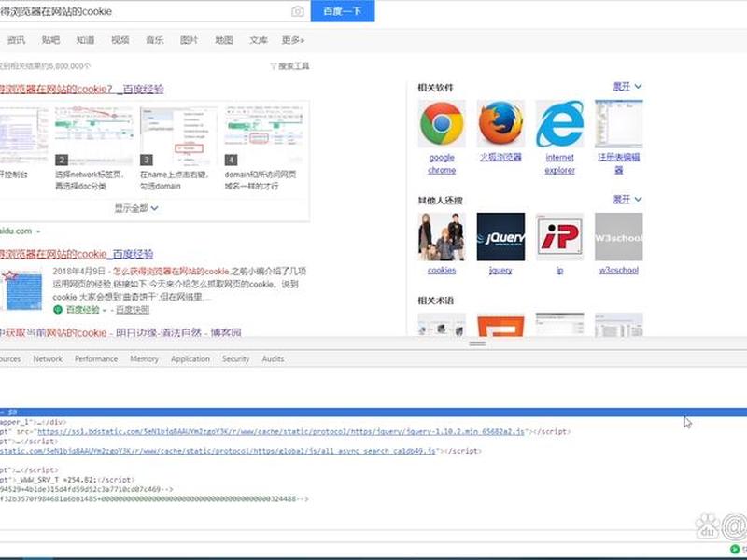Open the 贴吧 search category tab
Image resolution: width=747 pixels, height=560 pixels.
[x=51, y=40]
